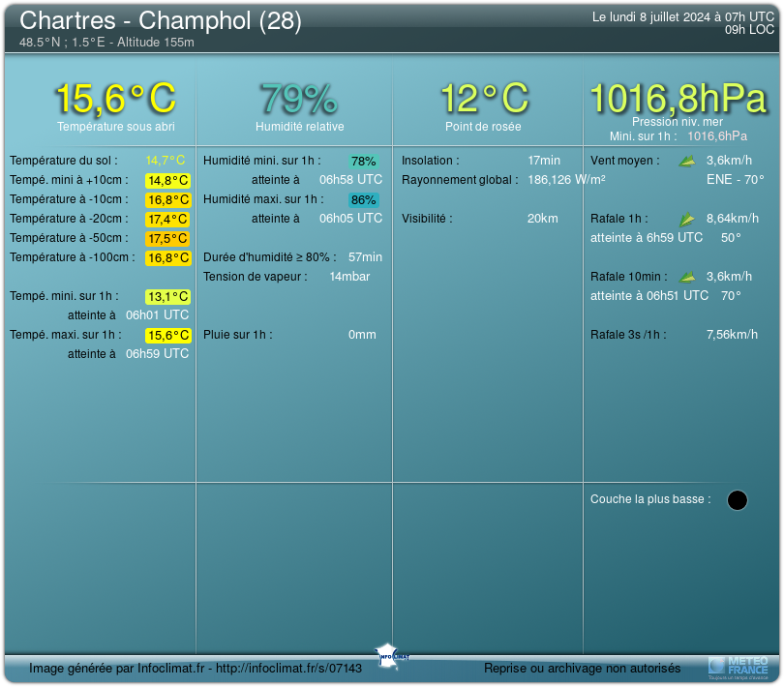Click the 17min Insolation value
The image size is (784, 687).
tap(544, 161)
